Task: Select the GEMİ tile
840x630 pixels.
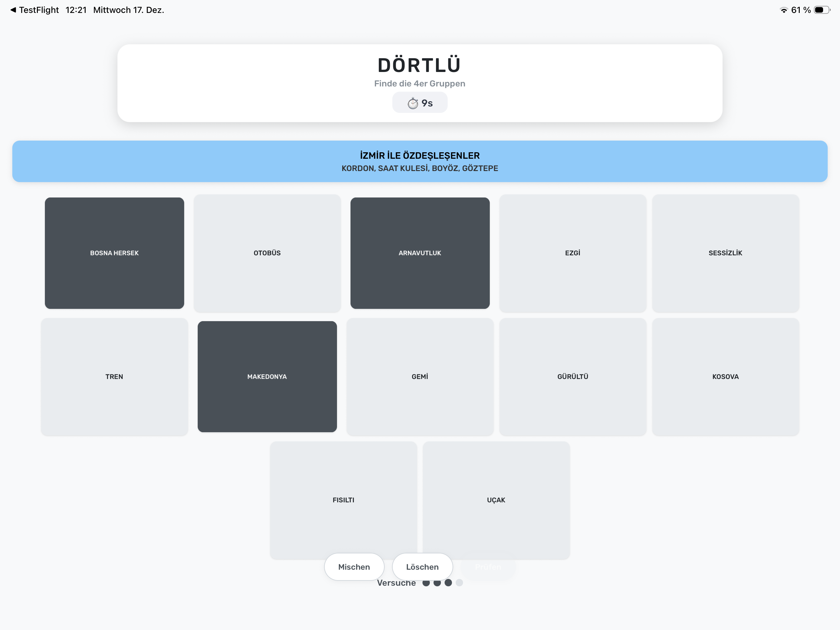Action: (x=420, y=377)
